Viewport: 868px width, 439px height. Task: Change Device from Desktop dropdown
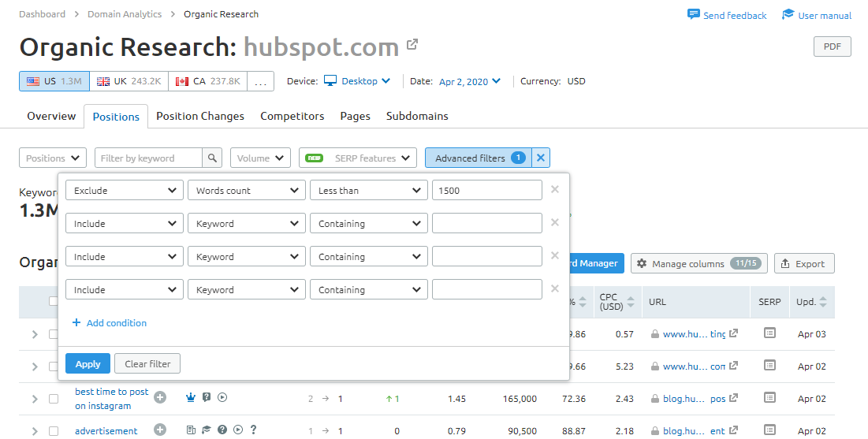pyautogui.click(x=358, y=81)
